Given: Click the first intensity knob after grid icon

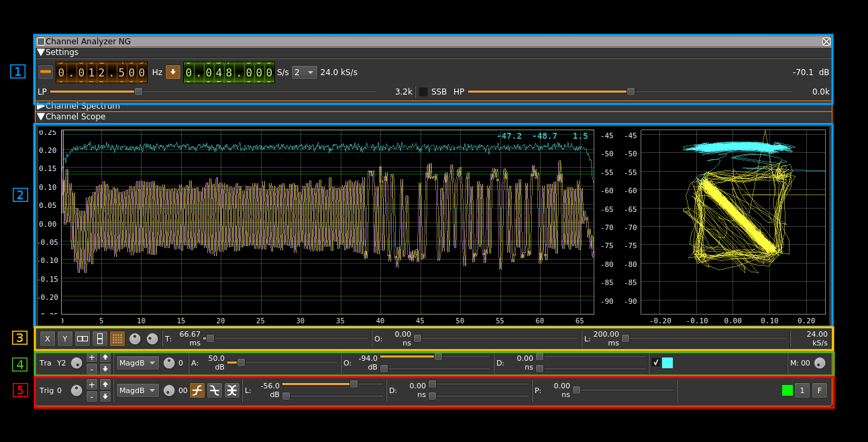Looking at the screenshot, I should (135, 339).
